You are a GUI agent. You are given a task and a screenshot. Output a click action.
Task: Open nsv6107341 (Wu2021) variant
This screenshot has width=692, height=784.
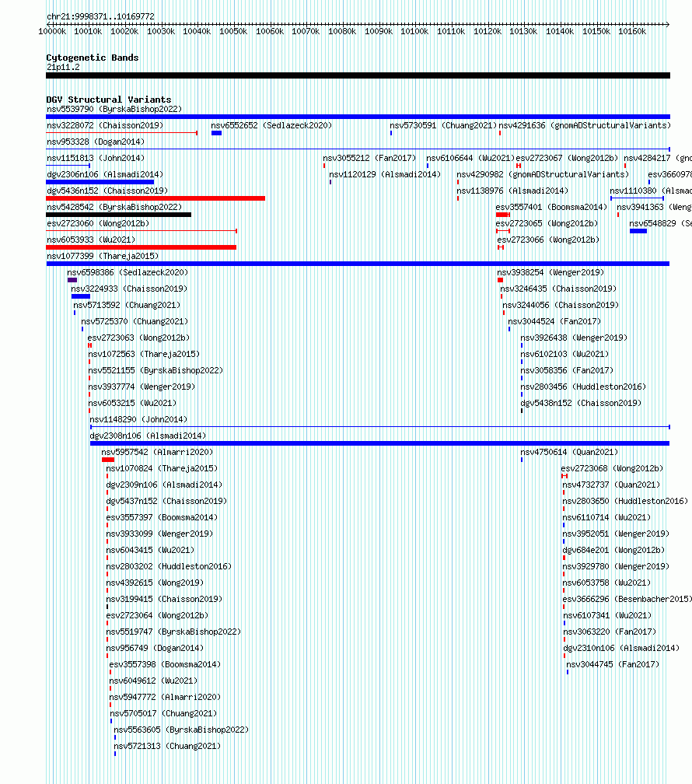[x=607, y=615]
